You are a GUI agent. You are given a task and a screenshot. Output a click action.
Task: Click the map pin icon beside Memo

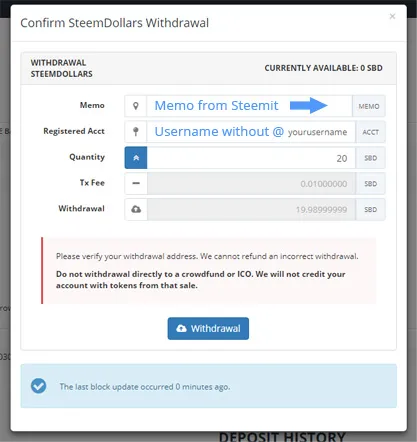[x=136, y=106]
